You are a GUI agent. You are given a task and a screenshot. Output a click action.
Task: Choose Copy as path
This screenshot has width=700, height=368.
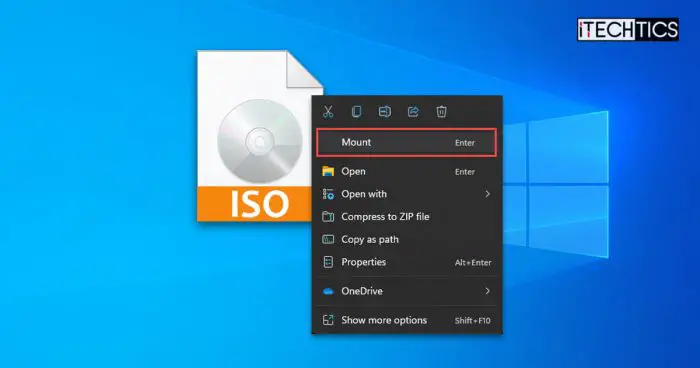(x=407, y=239)
